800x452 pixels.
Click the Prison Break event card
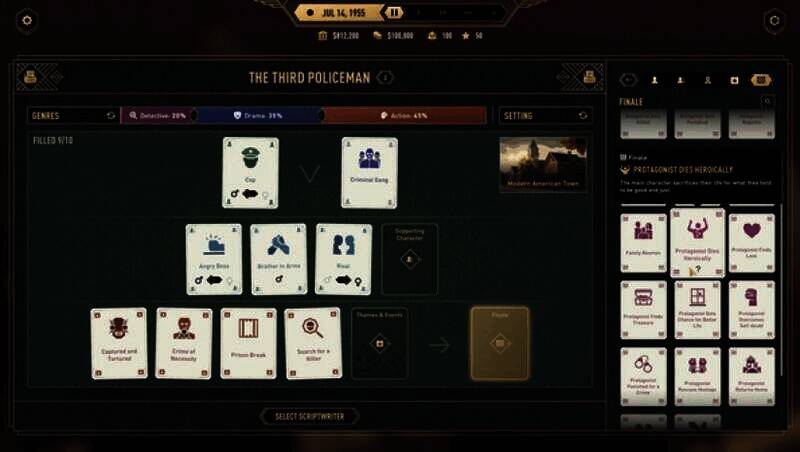tap(248, 343)
